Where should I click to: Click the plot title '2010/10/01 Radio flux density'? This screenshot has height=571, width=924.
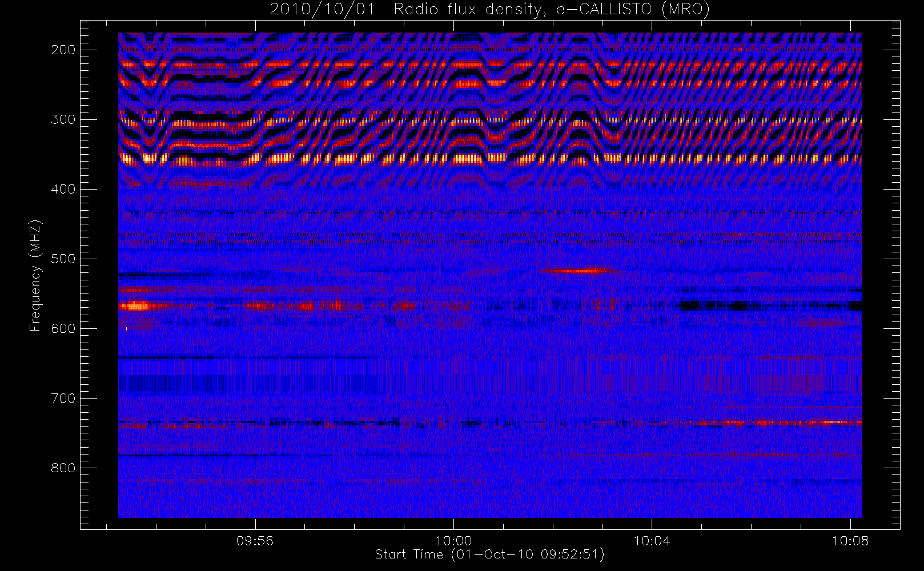tap(489, 10)
